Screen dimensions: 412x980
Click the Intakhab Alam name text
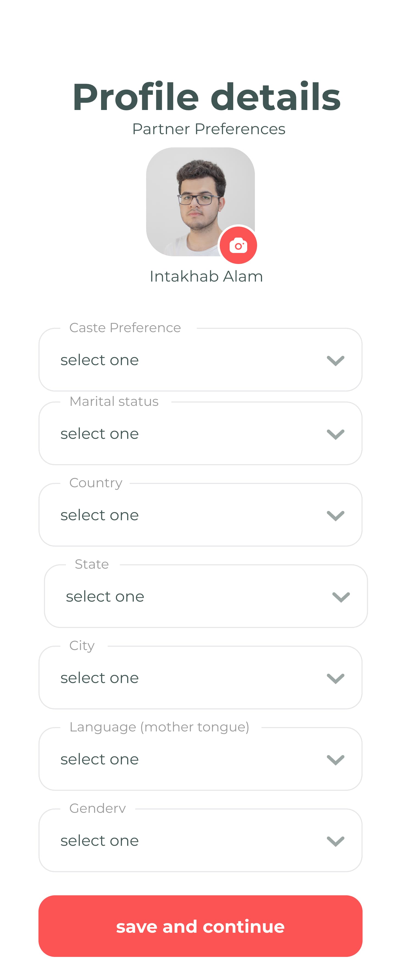tap(206, 277)
